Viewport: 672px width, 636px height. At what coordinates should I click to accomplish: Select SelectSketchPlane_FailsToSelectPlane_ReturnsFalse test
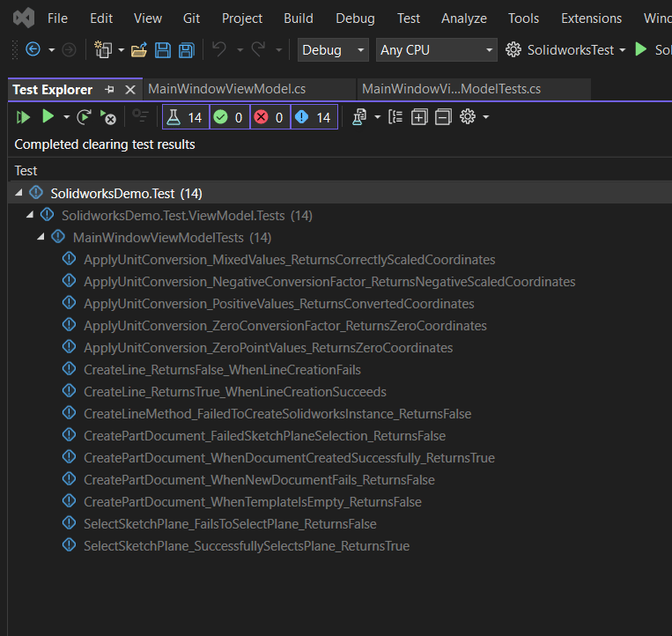(x=230, y=524)
